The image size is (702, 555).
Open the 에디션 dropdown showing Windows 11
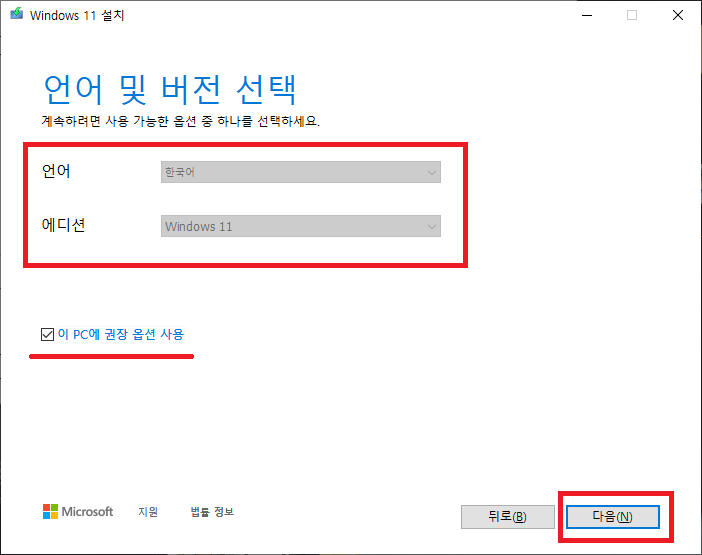(300, 226)
